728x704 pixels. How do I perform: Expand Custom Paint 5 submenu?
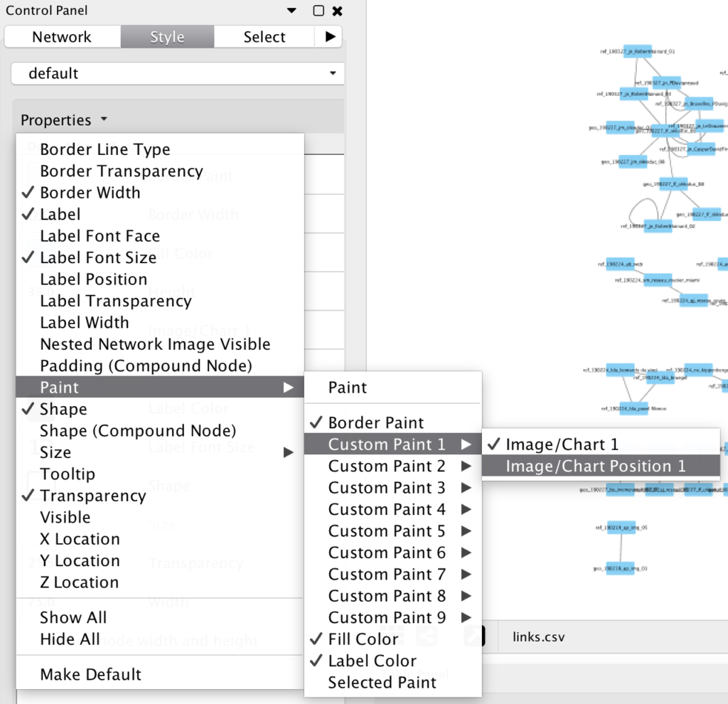(392, 530)
